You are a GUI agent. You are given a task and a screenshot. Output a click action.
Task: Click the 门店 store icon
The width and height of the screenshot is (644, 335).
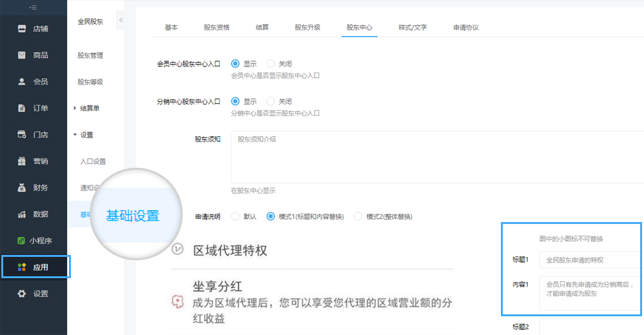[22, 134]
